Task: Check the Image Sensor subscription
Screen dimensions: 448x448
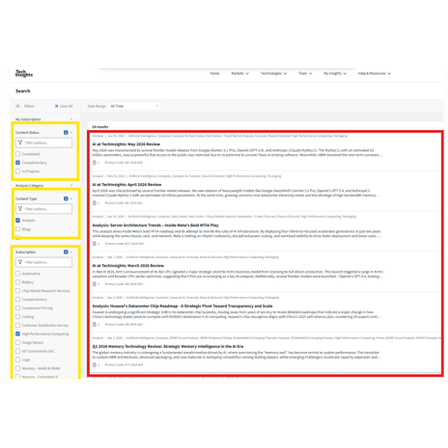Action: [18, 343]
